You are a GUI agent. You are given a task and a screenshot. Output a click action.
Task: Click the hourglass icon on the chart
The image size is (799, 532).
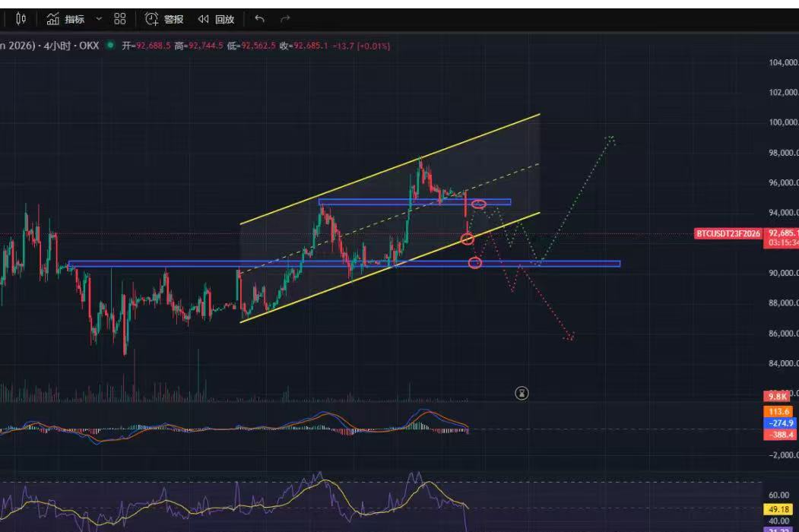coord(522,393)
